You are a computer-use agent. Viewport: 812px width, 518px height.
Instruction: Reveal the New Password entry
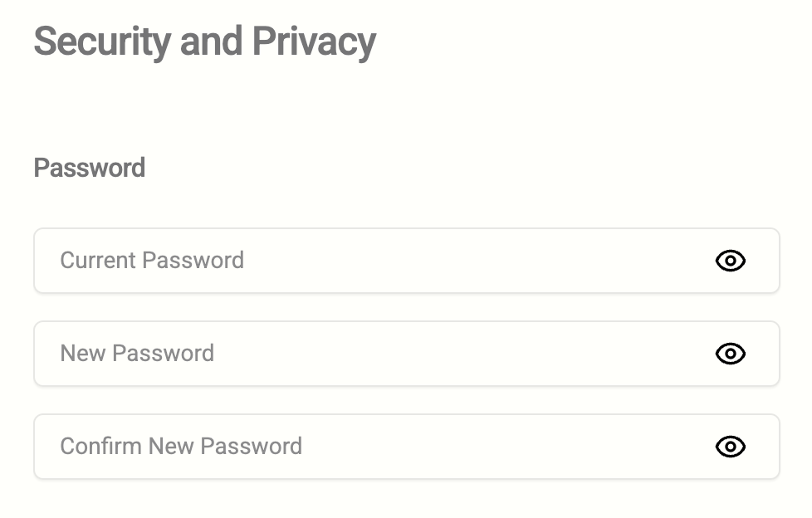click(x=730, y=354)
